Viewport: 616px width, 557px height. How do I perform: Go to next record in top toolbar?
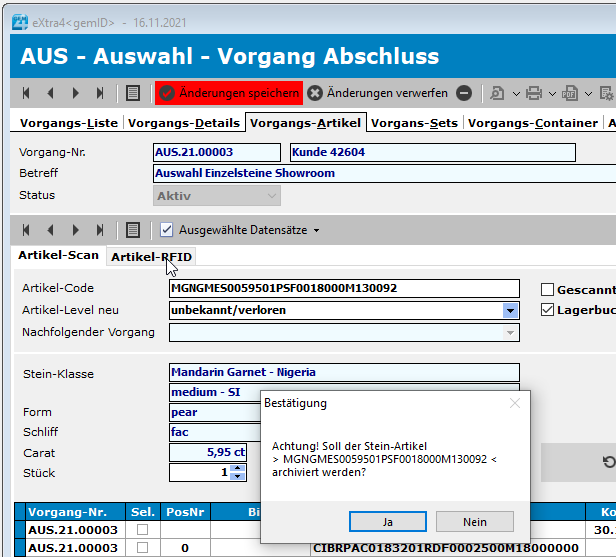[75, 93]
